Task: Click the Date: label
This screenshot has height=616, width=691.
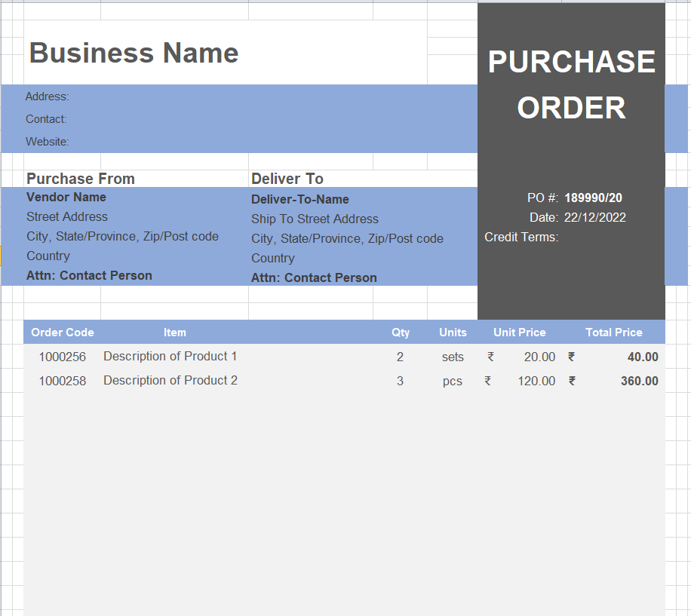Action: point(544,217)
